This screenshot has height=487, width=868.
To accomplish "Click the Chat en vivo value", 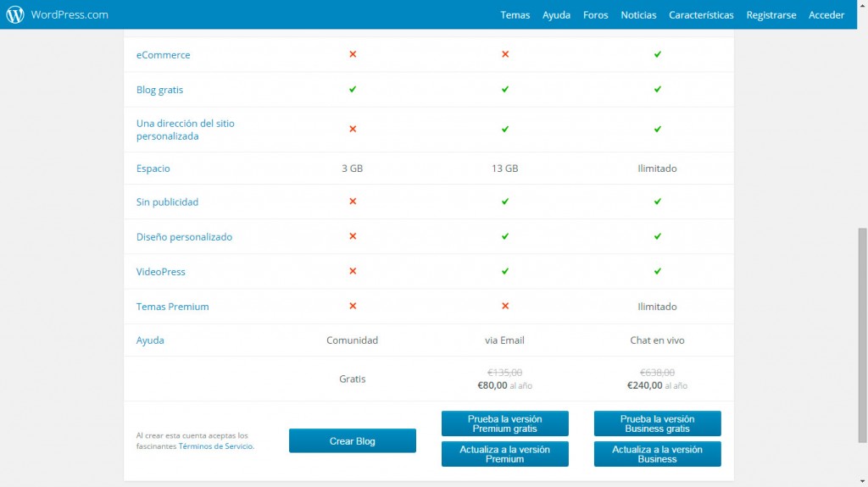I will pyautogui.click(x=657, y=340).
